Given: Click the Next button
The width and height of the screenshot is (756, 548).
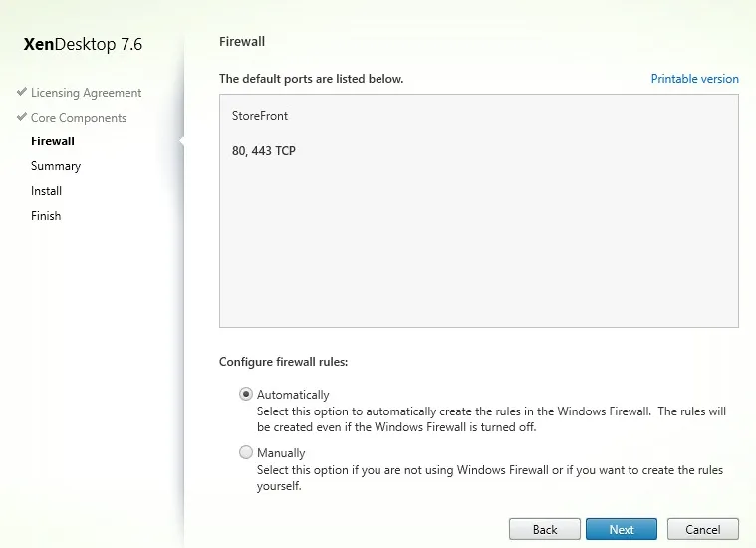Looking at the screenshot, I should point(622,529).
